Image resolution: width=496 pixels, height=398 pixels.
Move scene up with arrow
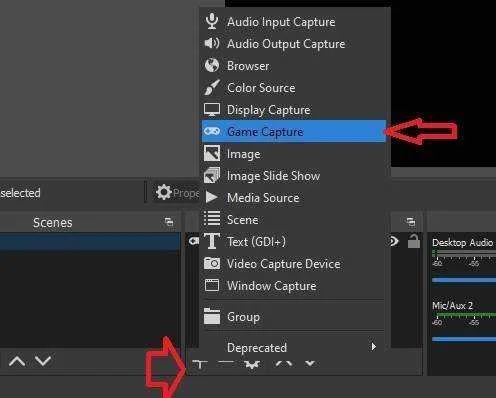tap(17, 361)
